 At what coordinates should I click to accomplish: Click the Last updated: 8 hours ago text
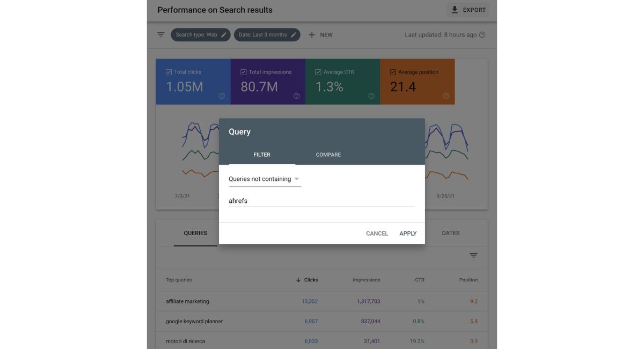441,35
